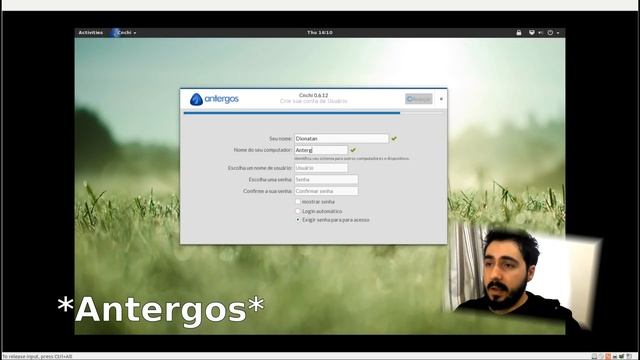Viewport: 640px width, 360px height.
Task: Click the 'Nome do seu computador:' label
Action: point(263,150)
